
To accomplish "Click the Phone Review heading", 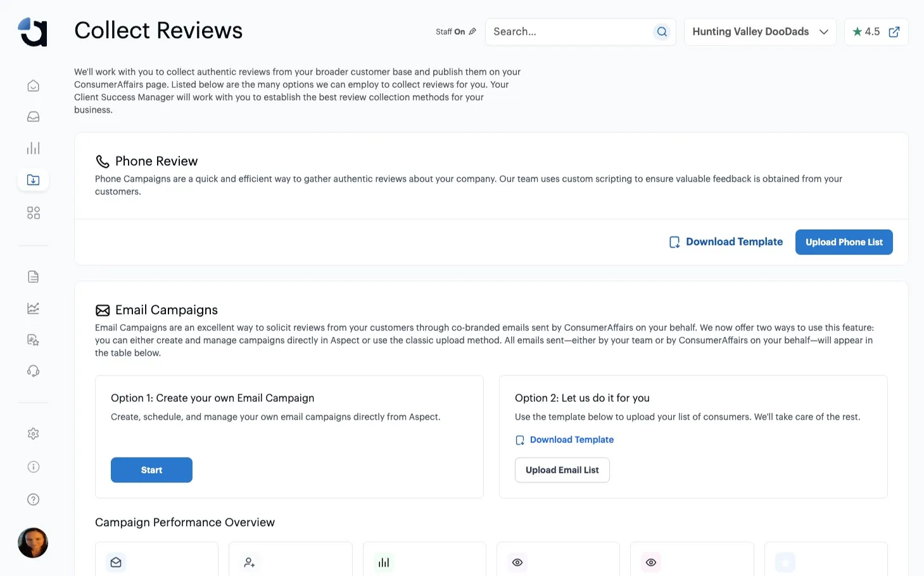I will pos(156,161).
